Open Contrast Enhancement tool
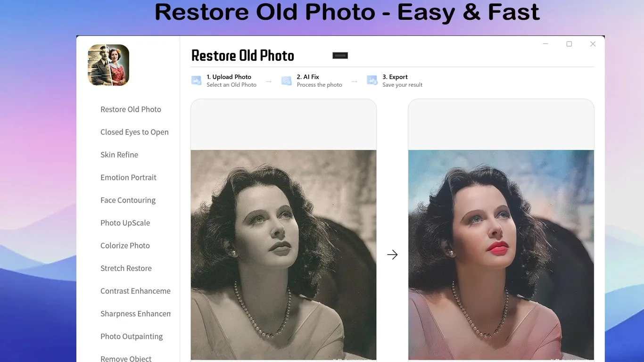Viewport: 644px width, 362px height. (135, 291)
